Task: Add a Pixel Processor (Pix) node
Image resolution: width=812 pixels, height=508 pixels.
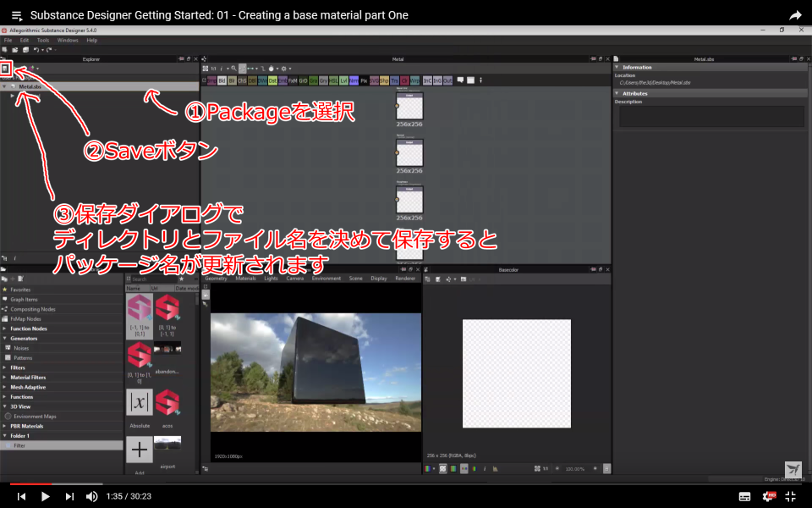Action: tap(364, 81)
